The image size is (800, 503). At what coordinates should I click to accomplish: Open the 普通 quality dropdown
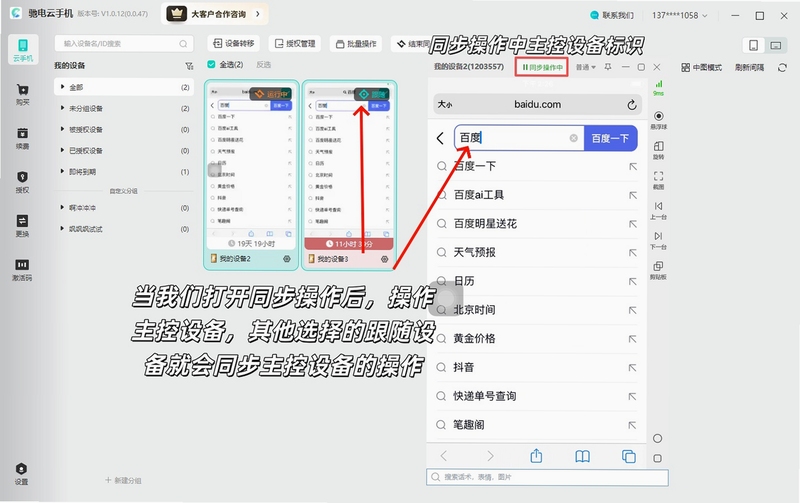tap(586, 67)
